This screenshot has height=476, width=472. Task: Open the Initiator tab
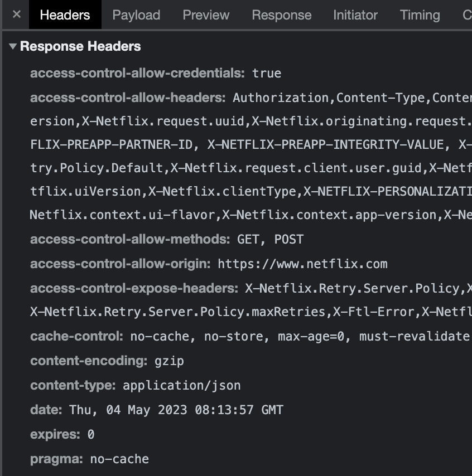click(355, 15)
